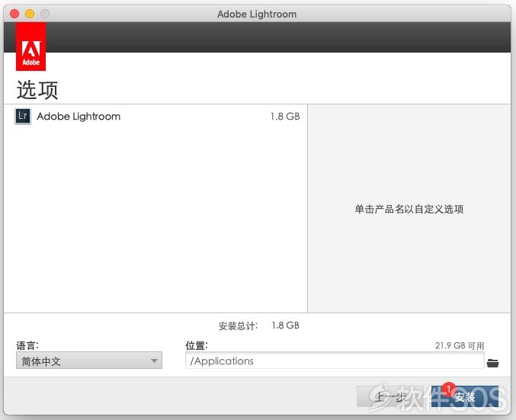Click the /Applications location field

click(335, 361)
